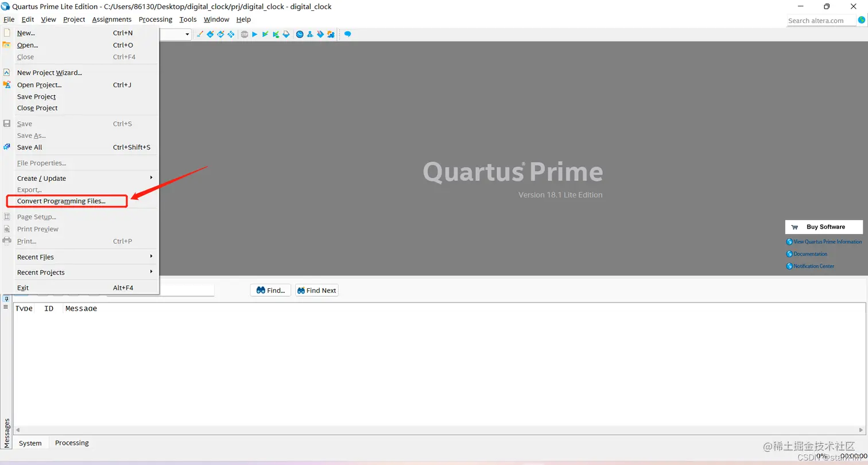The image size is (868, 465).
Task: Open the View menu
Action: point(48,20)
